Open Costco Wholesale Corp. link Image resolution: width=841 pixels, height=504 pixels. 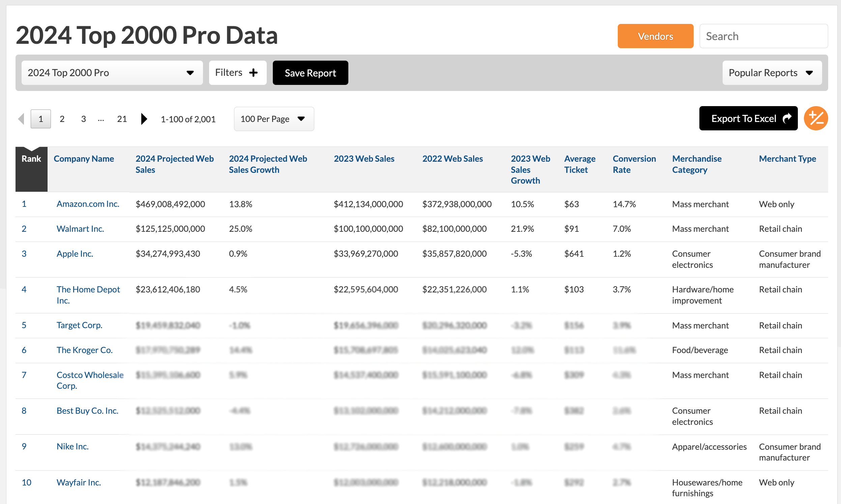tap(90, 380)
